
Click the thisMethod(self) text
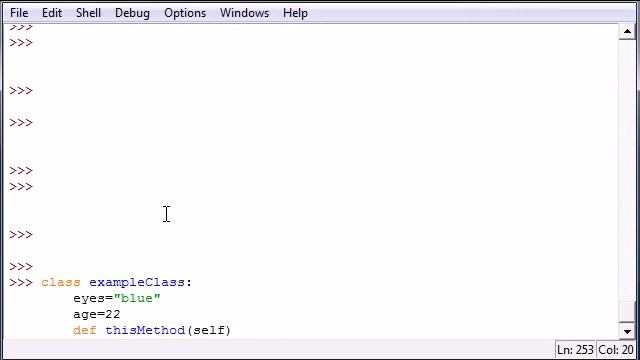point(168,330)
